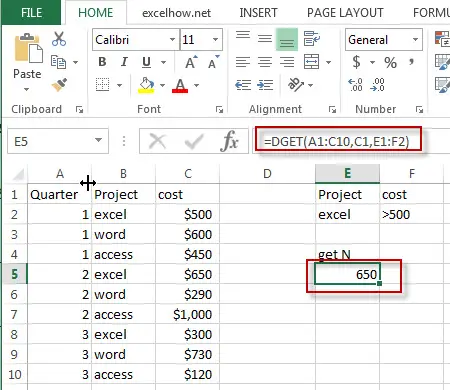The height and width of the screenshot is (390, 450).
Task: Select column C header
Action: pos(188,174)
